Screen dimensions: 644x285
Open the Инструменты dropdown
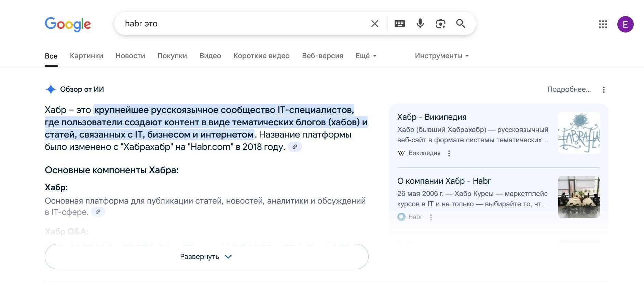441,56
